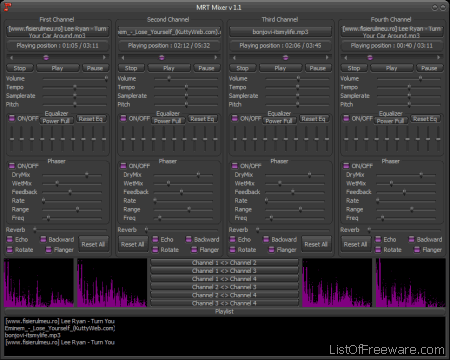Image resolution: width=450 pixels, height=360 pixels.
Task: Click Reset Eq in Second Channel
Action: pos(202,119)
